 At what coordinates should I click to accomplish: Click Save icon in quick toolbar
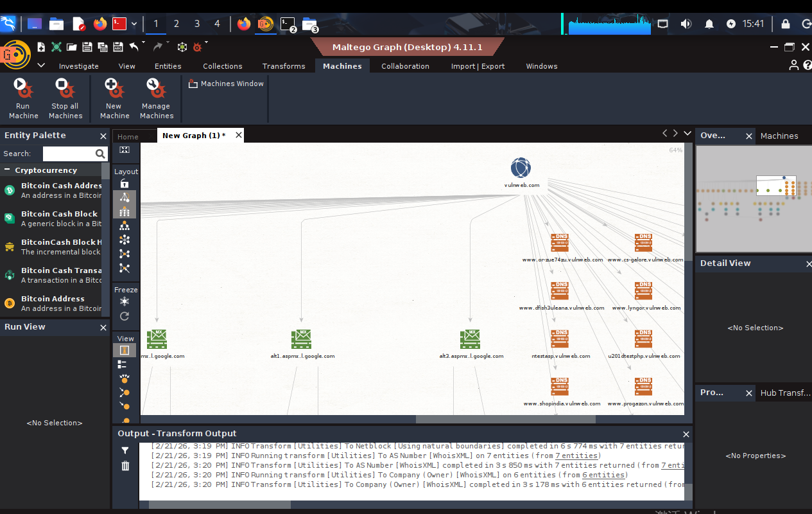[87, 47]
